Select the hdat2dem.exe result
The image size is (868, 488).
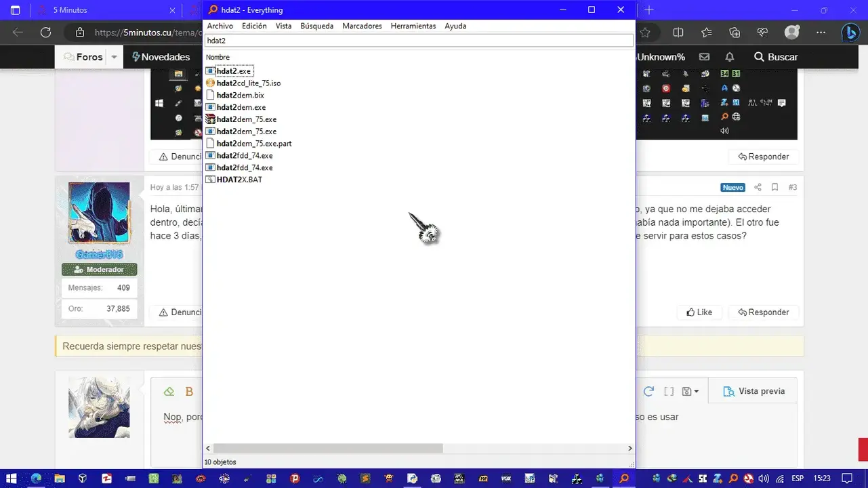(241, 107)
